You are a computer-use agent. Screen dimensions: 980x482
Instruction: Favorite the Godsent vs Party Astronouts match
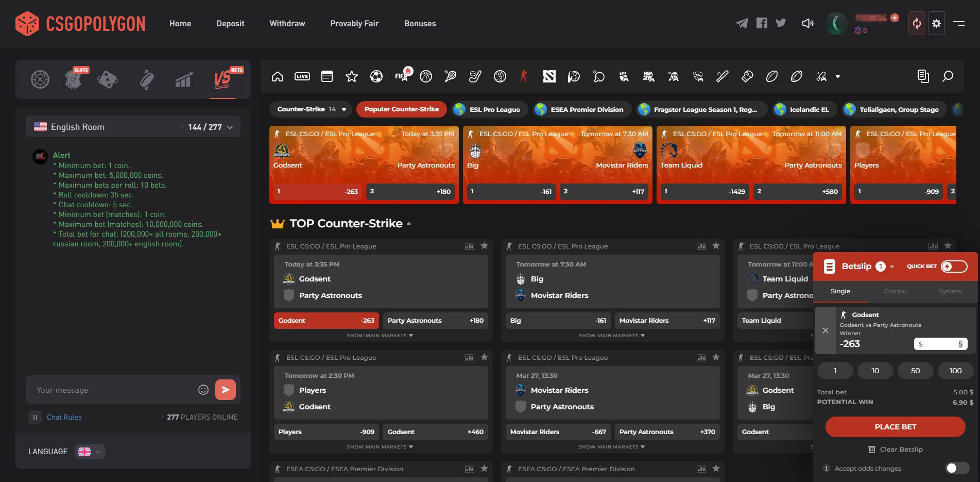tap(484, 246)
